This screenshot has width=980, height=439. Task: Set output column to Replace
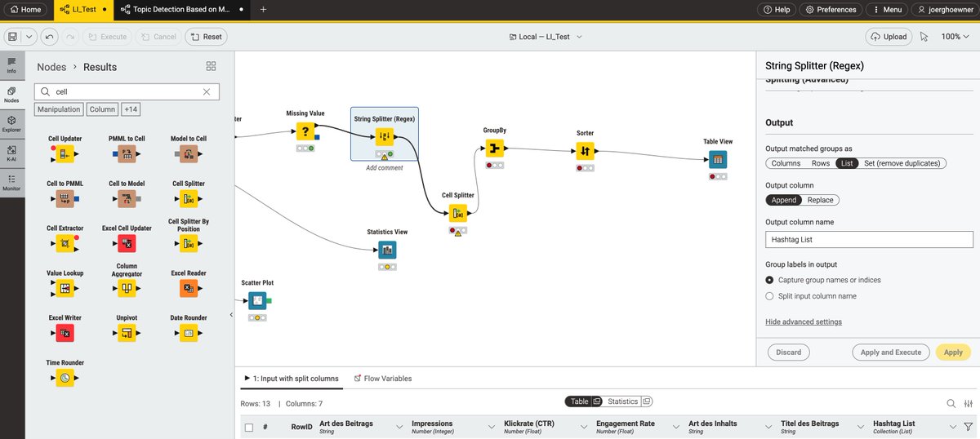point(821,200)
